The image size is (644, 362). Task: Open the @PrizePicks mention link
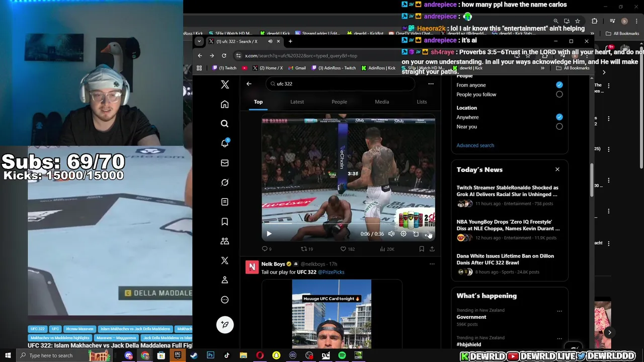(331, 272)
